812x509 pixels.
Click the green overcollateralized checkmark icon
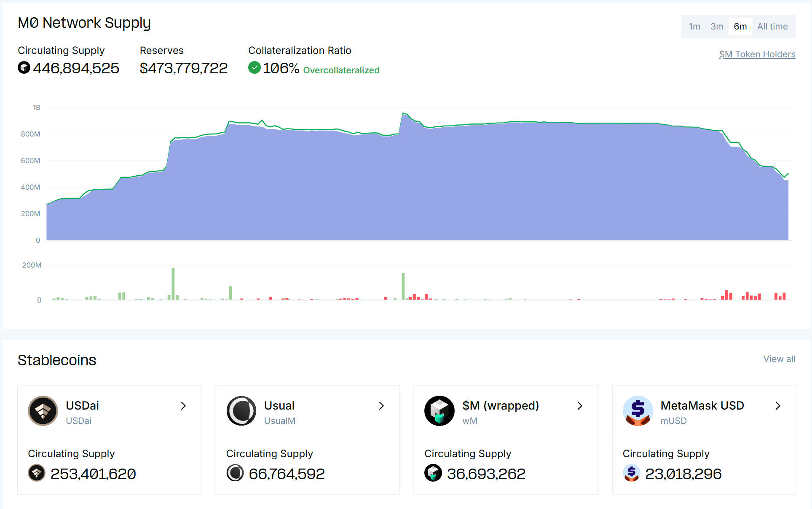pos(254,67)
